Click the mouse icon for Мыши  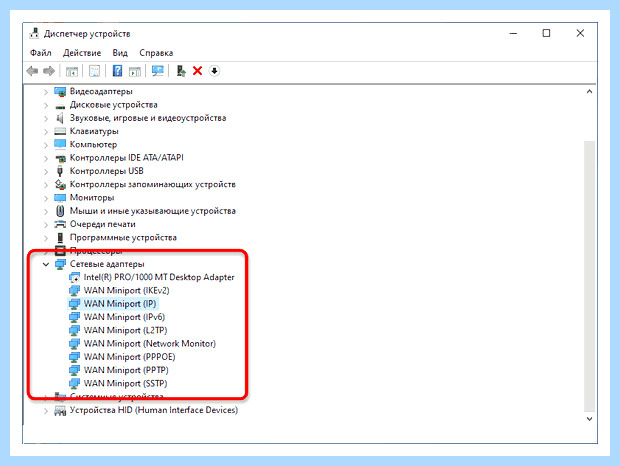point(60,211)
